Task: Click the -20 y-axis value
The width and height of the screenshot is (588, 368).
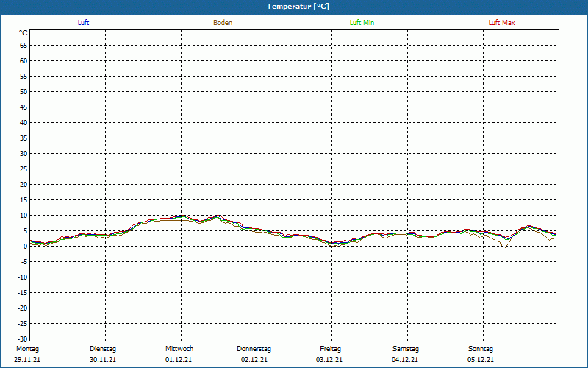Action: (23, 308)
